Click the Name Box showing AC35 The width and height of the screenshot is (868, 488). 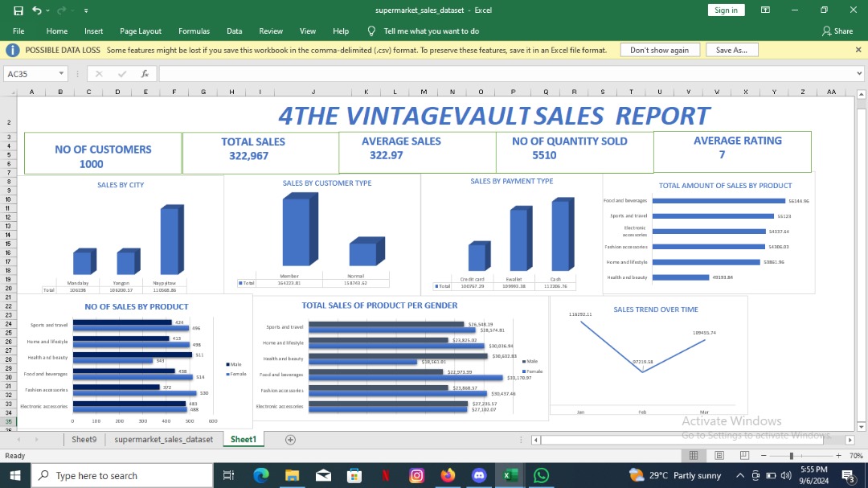tap(30, 74)
